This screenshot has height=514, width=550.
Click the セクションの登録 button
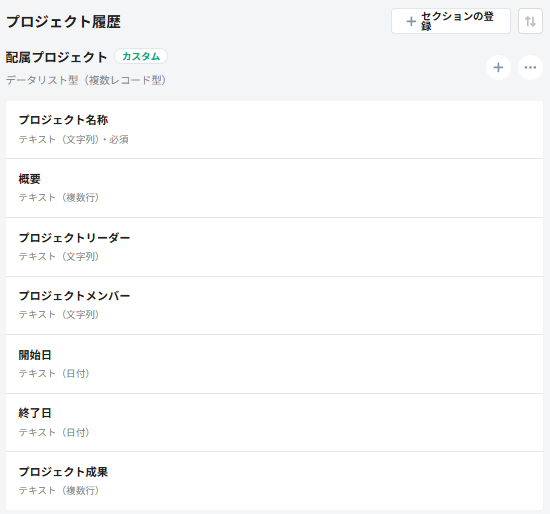(451, 21)
